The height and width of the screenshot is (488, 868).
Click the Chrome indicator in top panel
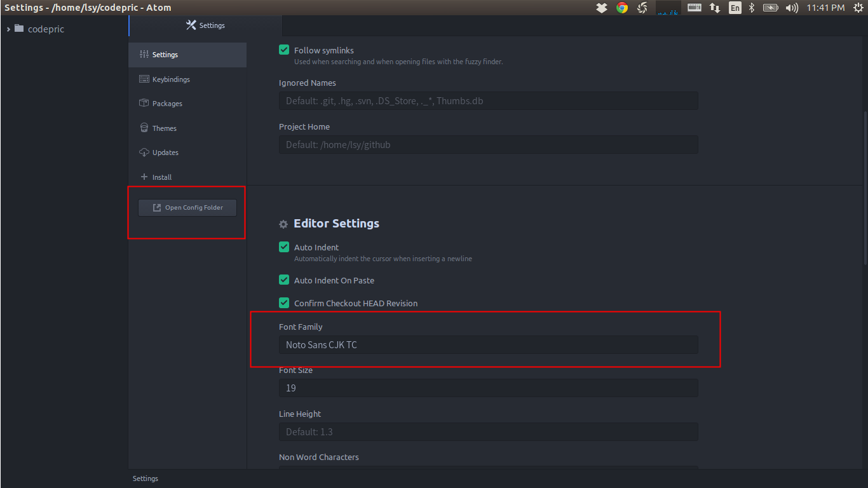[x=622, y=8]
